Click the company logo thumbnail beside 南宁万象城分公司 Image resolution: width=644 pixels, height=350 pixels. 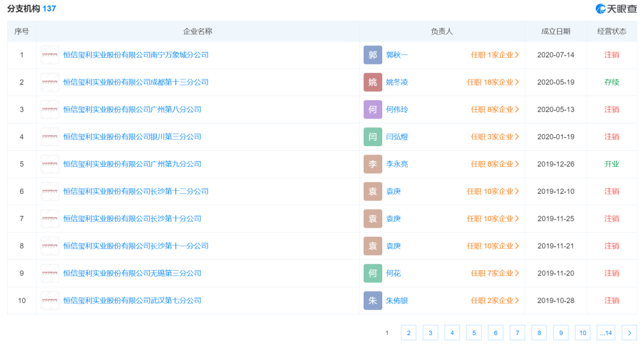coord(49,54)
